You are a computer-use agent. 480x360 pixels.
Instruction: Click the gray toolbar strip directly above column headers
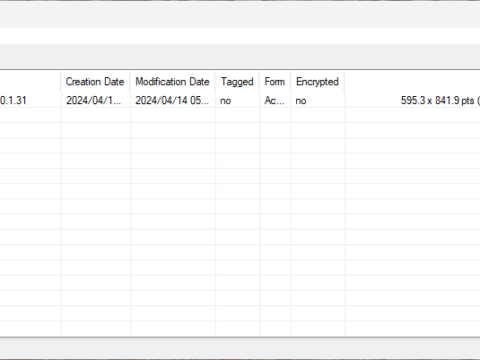[x=240, y=57]
